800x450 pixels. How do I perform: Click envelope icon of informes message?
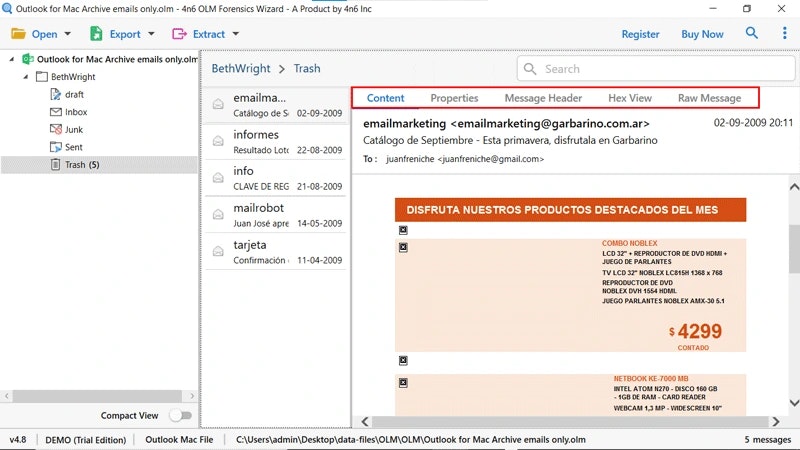coord(218,141)
